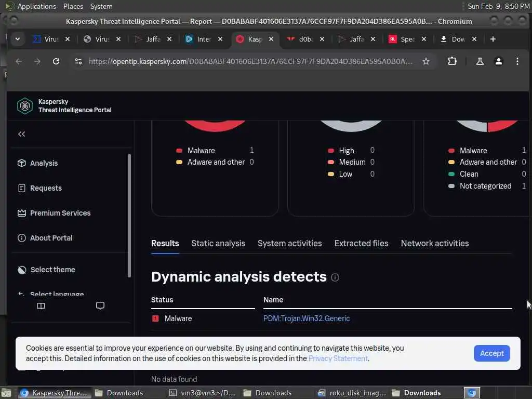Open a new browser tab
This screenshot has height=399, width=532.
coord(493,39)
